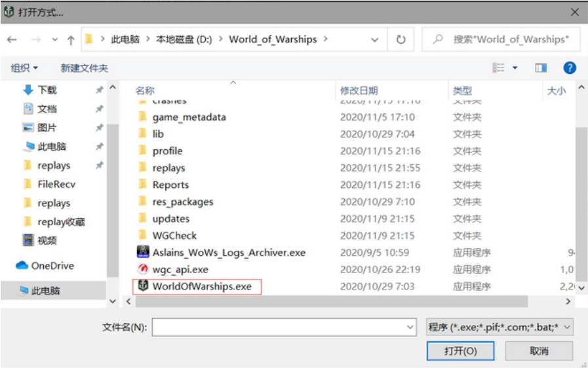Select pinned 此电脑 in quick access
Viewport: 588px width, 368px height.
[52, 147]
